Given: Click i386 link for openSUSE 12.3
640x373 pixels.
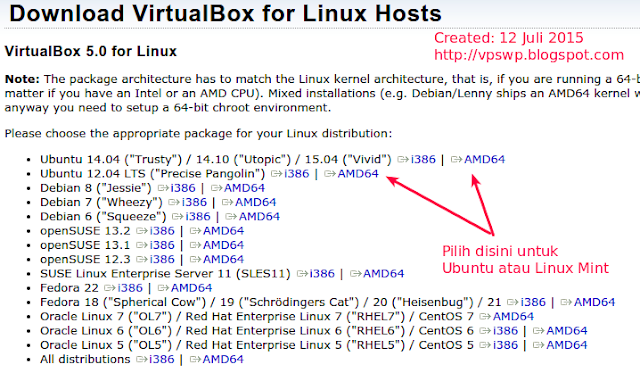Looking at the screenshot, I should click(x=162, y=259).
